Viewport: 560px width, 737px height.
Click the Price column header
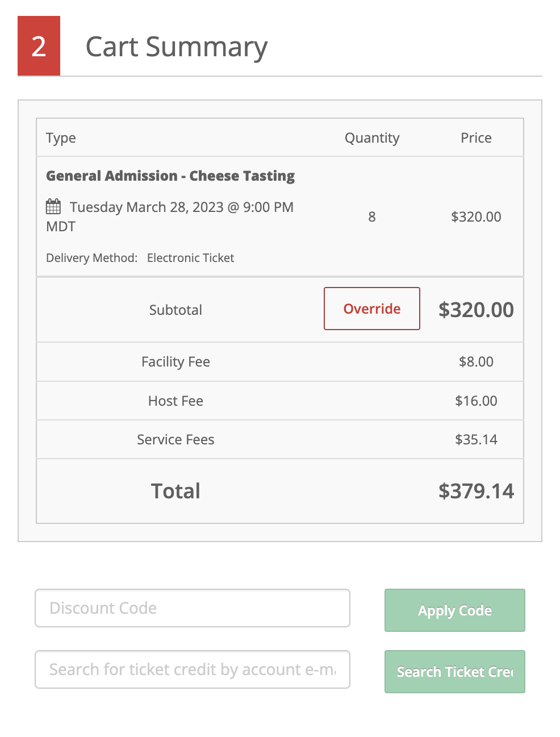coord(476,138)
